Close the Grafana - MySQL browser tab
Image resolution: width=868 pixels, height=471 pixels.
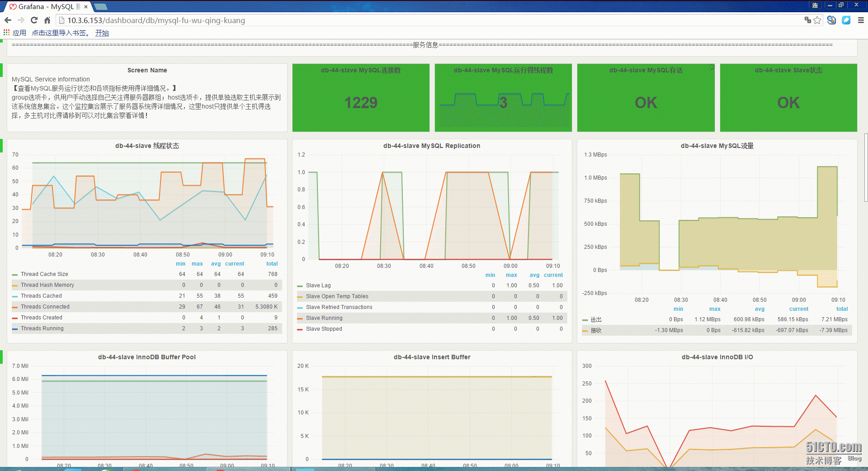tap(86, 7)
